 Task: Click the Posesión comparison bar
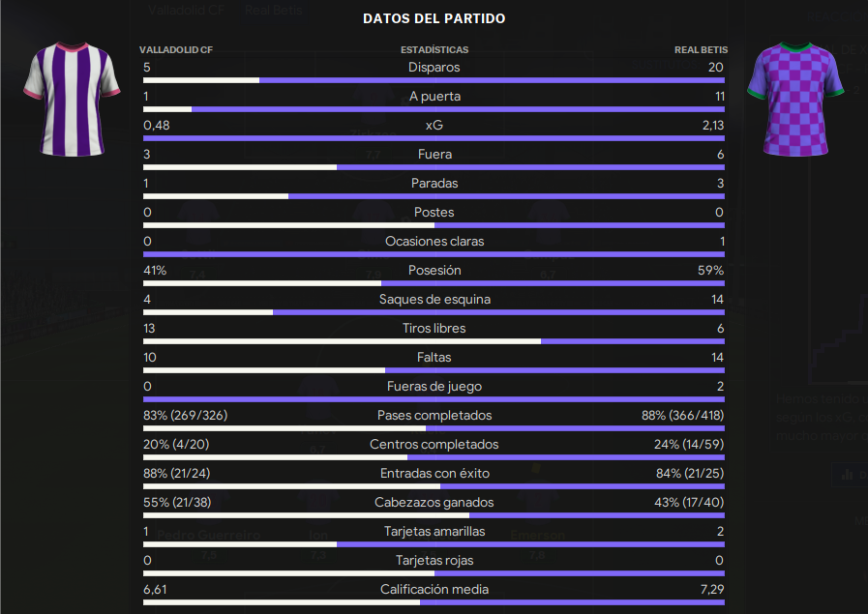(x=434, y=283)
